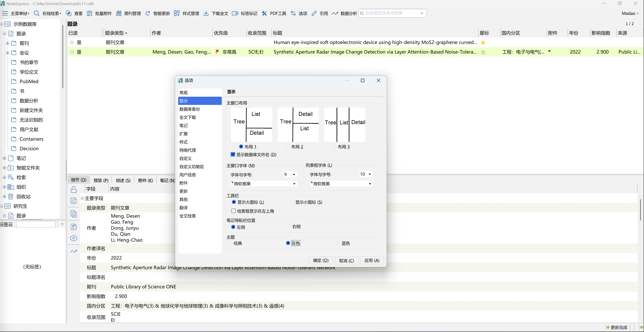The image size is (644, 332).
Task: Select 显示小图标 radio button
Action: [x=292, y=202]
